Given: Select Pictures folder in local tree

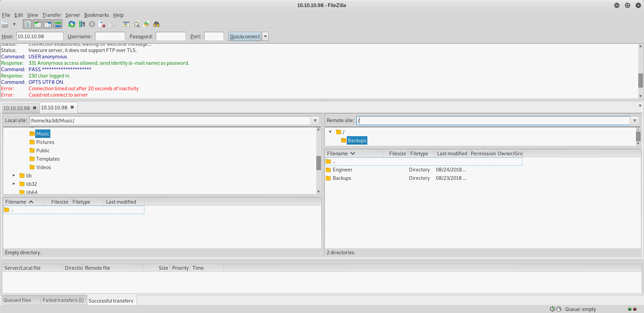Looking at the screenshot, I should 42,142.
